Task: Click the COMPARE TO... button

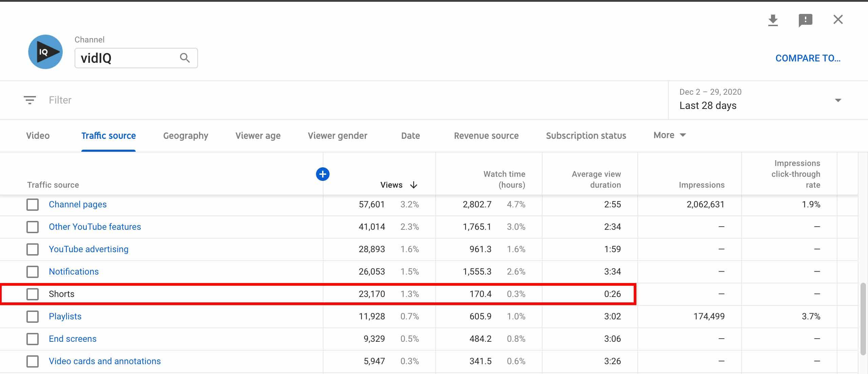Action: 808,58
